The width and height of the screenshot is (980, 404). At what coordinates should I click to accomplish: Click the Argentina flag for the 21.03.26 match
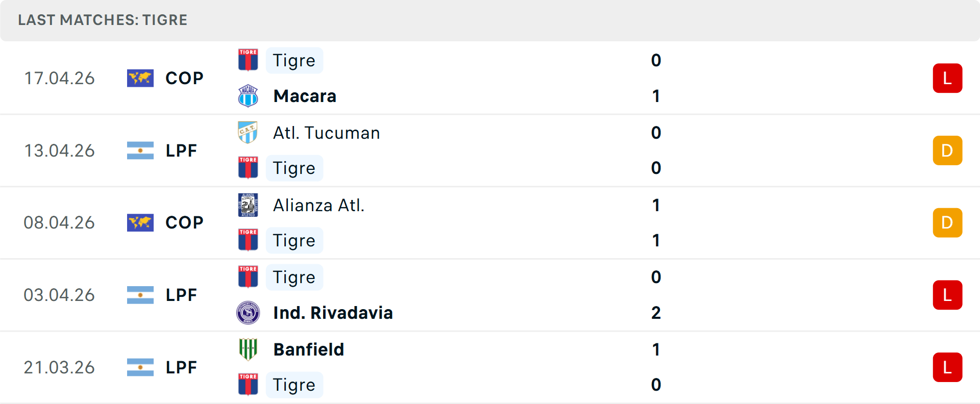(140, 367)
